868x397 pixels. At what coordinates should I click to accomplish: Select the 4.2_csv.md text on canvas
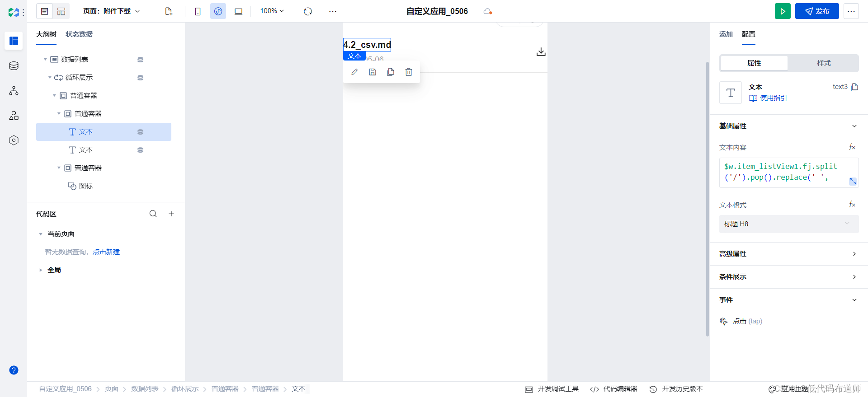pos(367,45)
